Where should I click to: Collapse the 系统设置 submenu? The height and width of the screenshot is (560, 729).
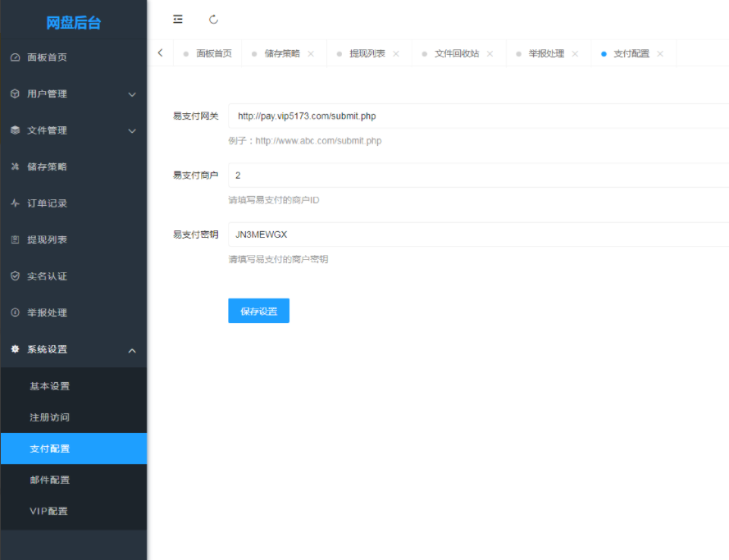coord(133,349)
